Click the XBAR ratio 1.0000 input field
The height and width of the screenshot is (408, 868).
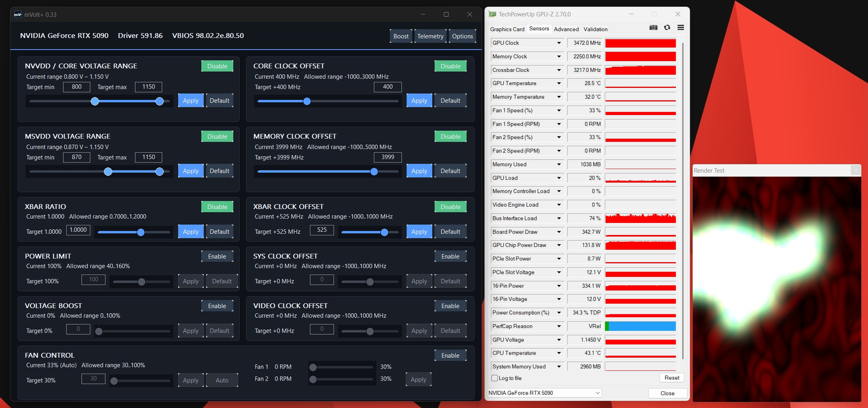point(78,230)
